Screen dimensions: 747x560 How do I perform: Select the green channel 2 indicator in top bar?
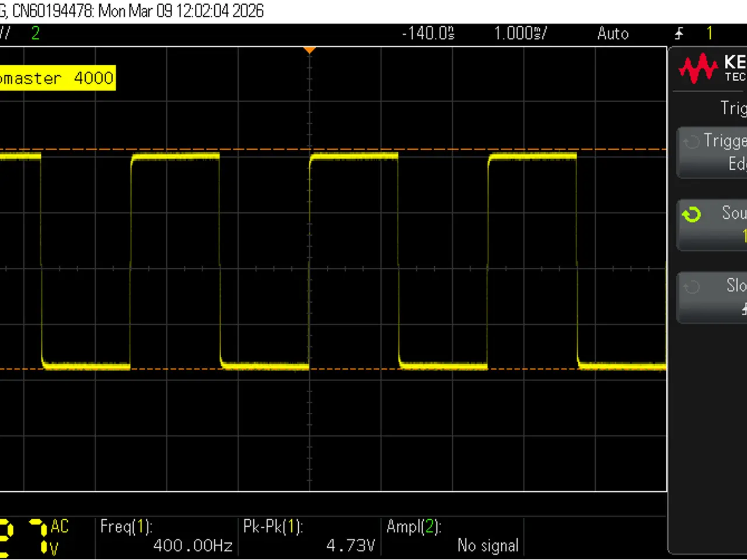coord(36,33)
